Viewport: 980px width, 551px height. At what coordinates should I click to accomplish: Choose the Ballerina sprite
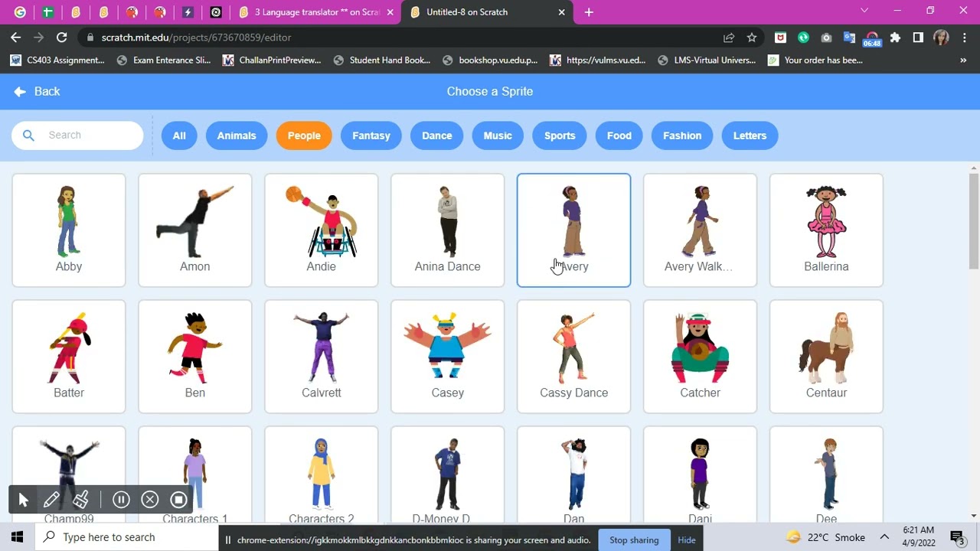click(x=827, y=230)
